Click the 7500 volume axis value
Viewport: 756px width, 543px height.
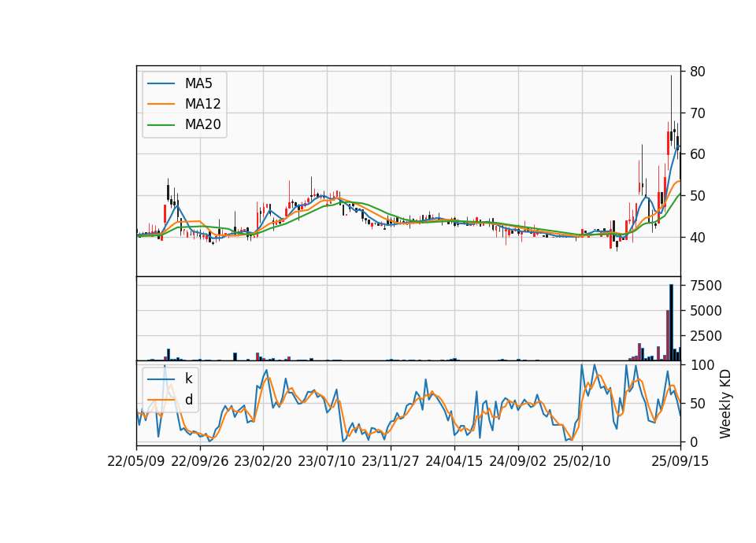pyautogui.click(x=706, y=286)
